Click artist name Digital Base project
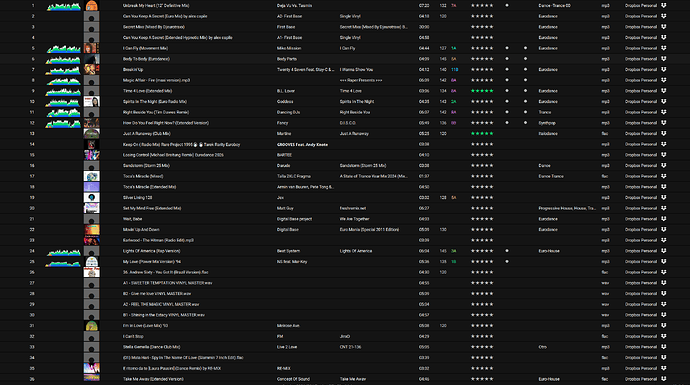This screenshot has height=385, width=690. [294, 219]
